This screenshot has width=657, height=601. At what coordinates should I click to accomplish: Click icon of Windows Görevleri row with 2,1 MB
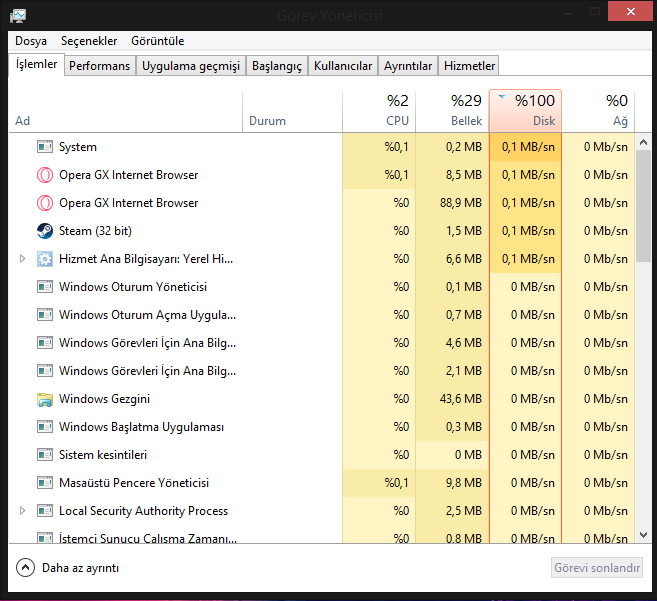click(x=45, y=371)
